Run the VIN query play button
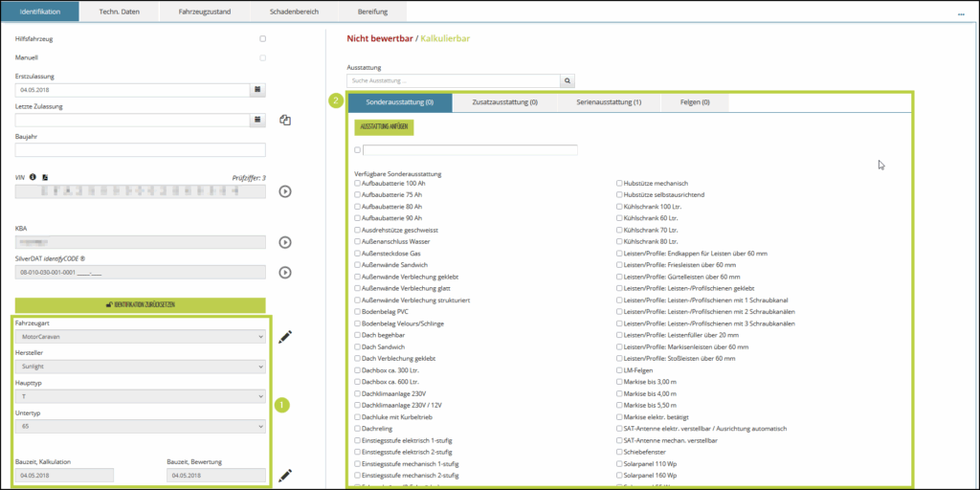Viewport: 980px width, 490px height. coord(284,190)
